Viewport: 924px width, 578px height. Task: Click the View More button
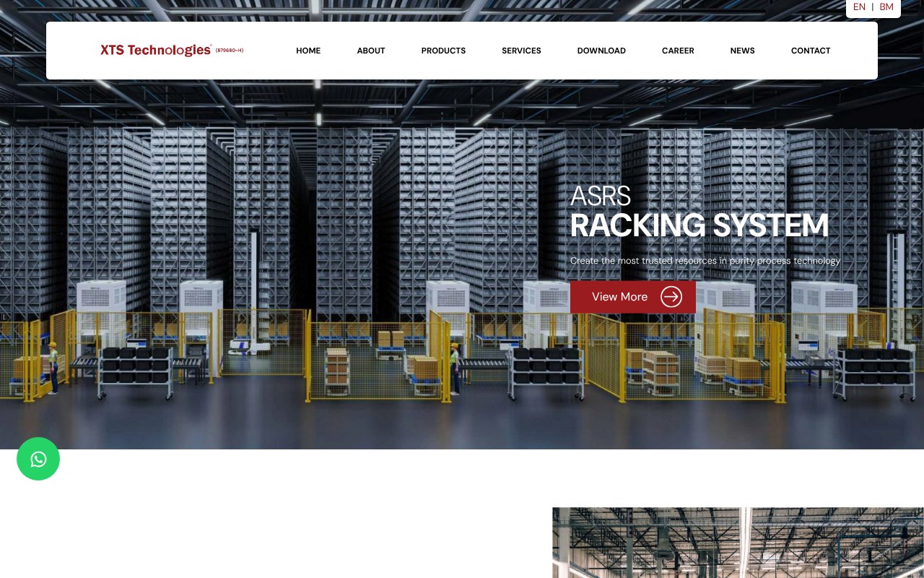[619, 297]
